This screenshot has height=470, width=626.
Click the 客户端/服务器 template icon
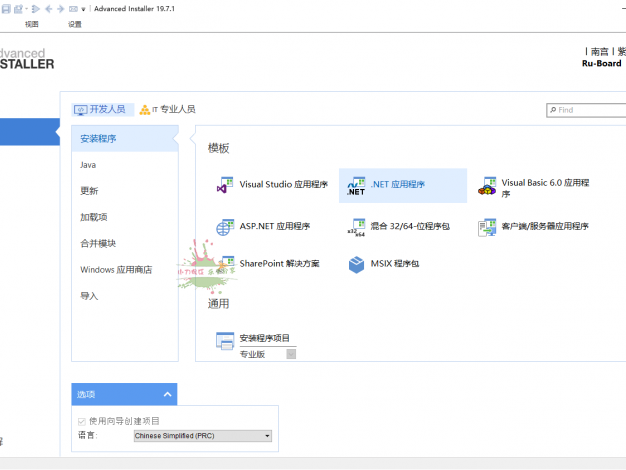click(487, 227)
